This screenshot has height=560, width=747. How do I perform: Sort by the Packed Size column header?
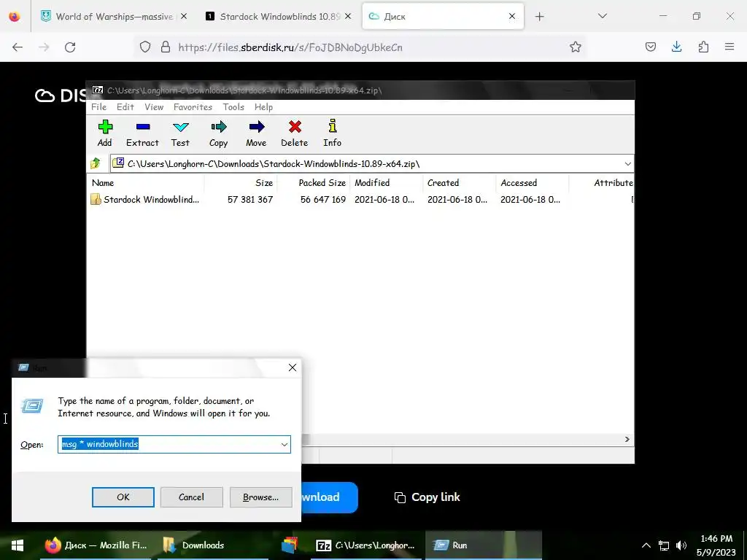click(x=314, y=183)
